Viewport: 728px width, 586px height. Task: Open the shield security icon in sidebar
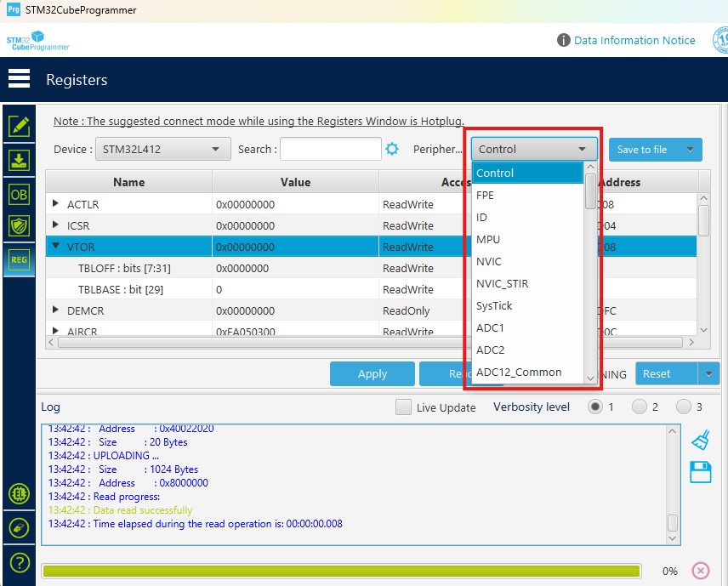pyautogui.click(x=19, y=226)
